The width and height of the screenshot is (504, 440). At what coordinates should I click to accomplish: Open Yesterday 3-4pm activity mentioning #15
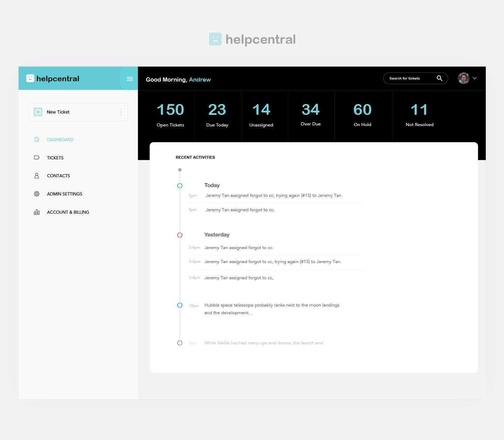click(x=273, y=262)
